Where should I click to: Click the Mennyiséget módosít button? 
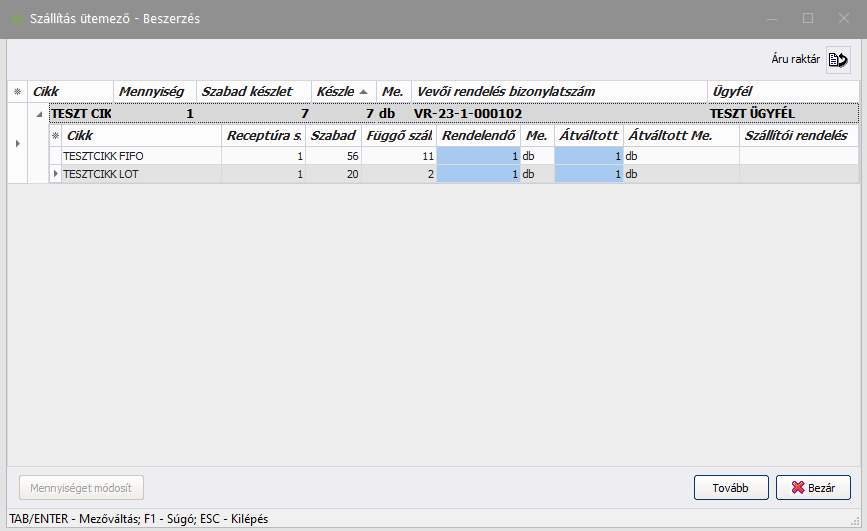click(82, 488)
